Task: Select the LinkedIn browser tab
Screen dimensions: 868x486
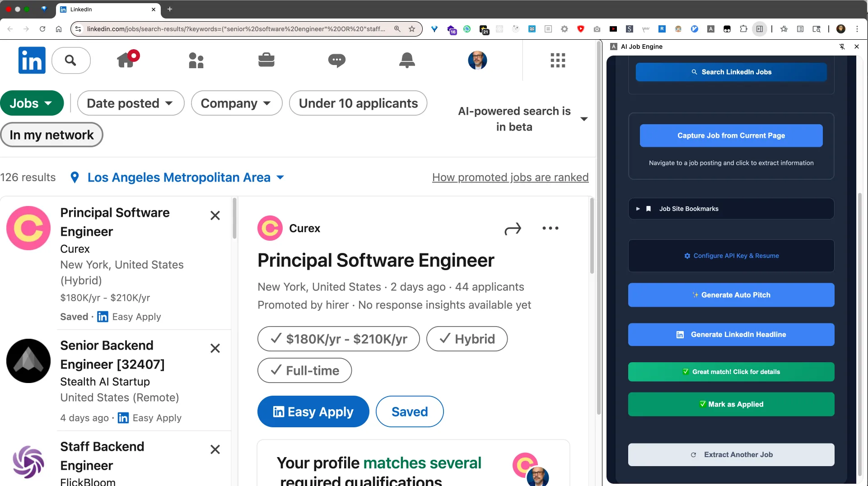Action: coord(108,9)
